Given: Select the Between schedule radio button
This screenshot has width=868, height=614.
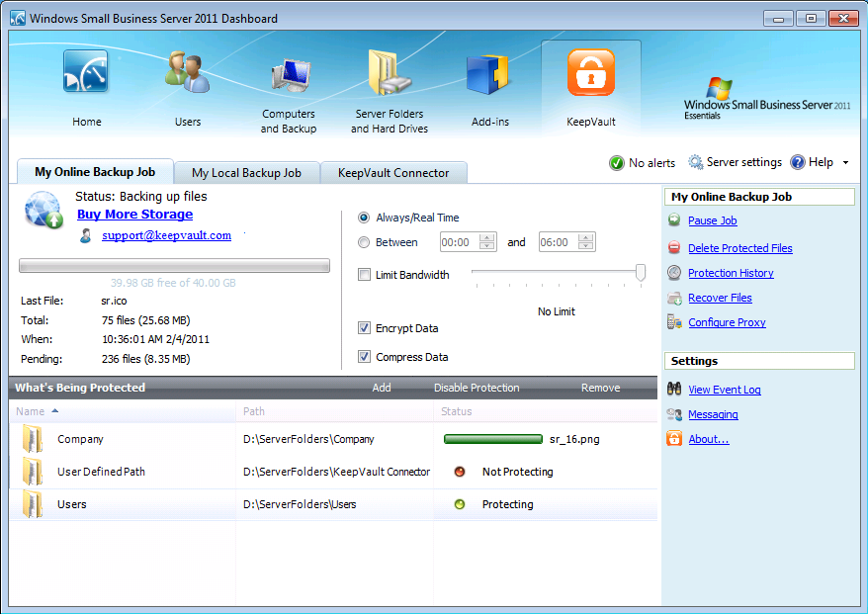Looking at the screenshot, I should tap(364, 242).
